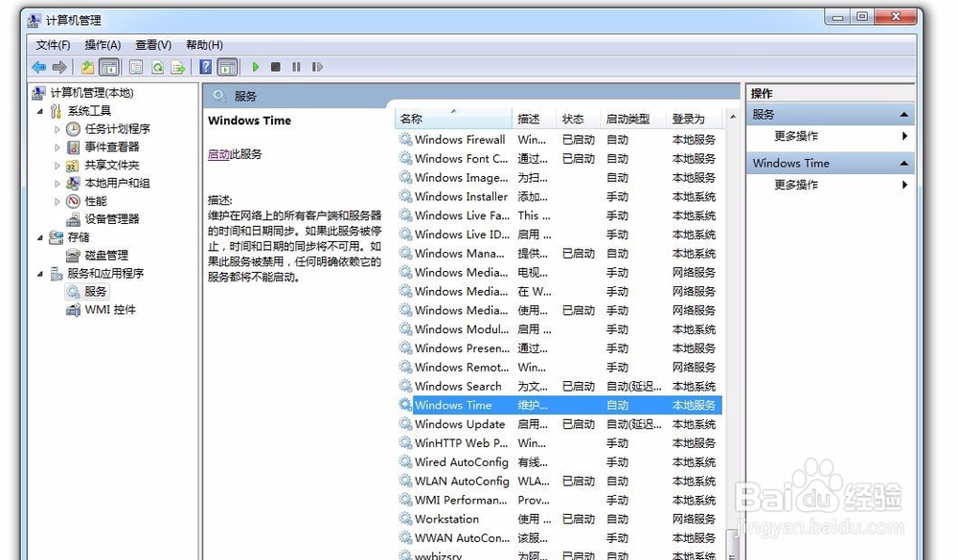Select the WLAN AutoConfig service row

[559, 482]
